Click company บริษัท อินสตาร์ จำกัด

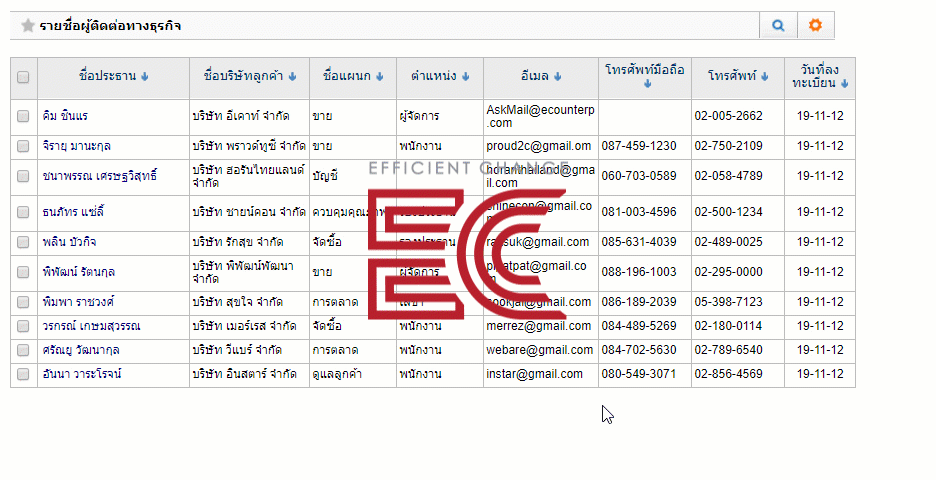pos(244,374)
